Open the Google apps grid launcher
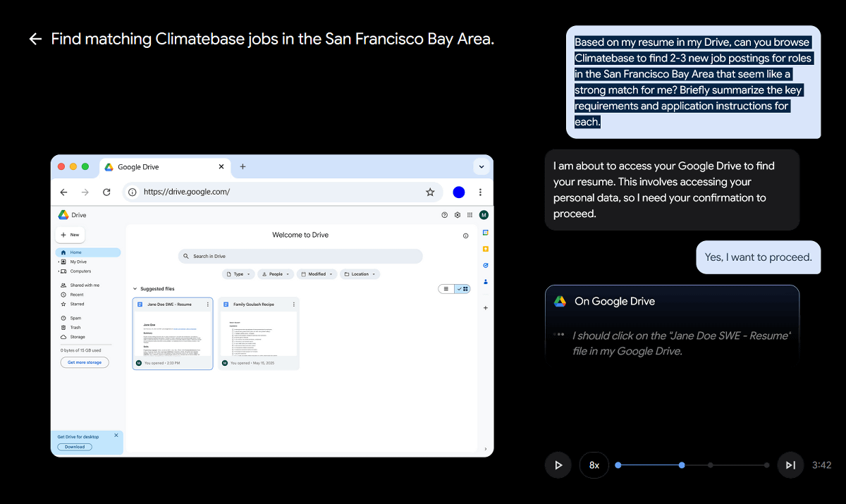Image resolution: width=846 pixels, height=504 pixels. click(x=470, y=215)
